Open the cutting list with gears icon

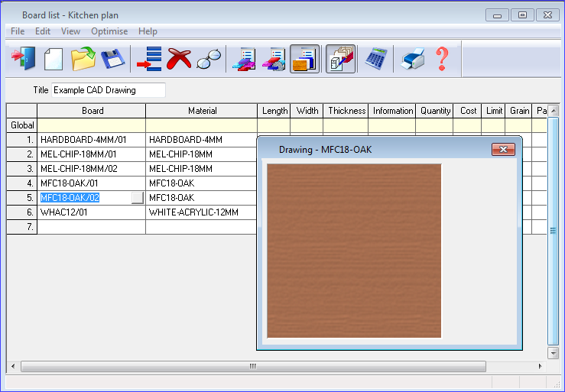click(x=274, y=59)
